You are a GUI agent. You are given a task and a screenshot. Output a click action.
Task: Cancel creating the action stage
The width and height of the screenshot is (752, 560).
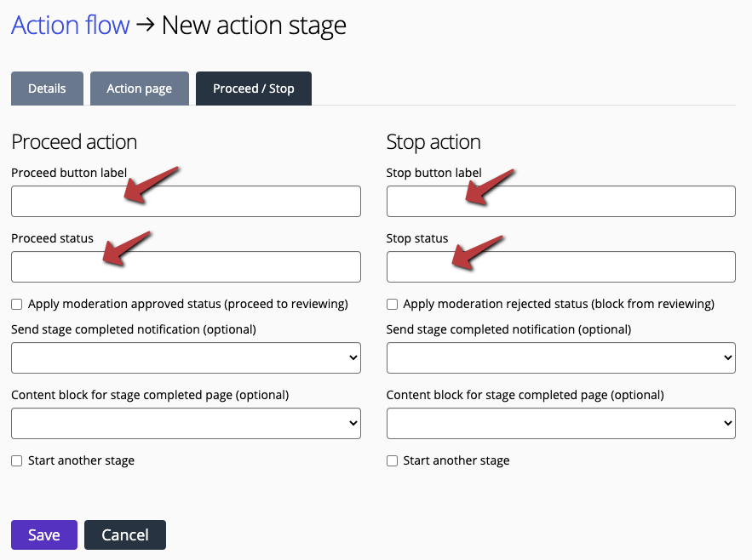click(x=125, y=534)
